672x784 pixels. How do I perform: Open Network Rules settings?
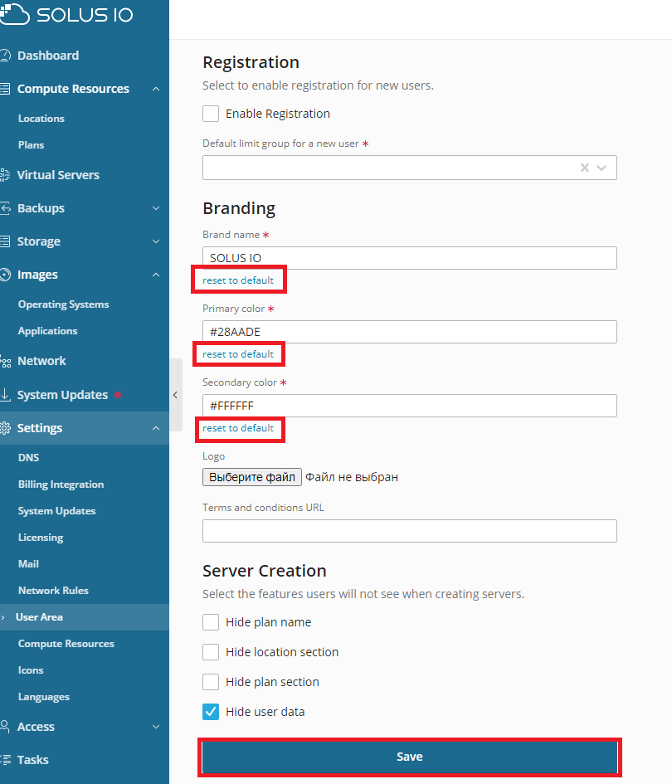pos(53,591)
